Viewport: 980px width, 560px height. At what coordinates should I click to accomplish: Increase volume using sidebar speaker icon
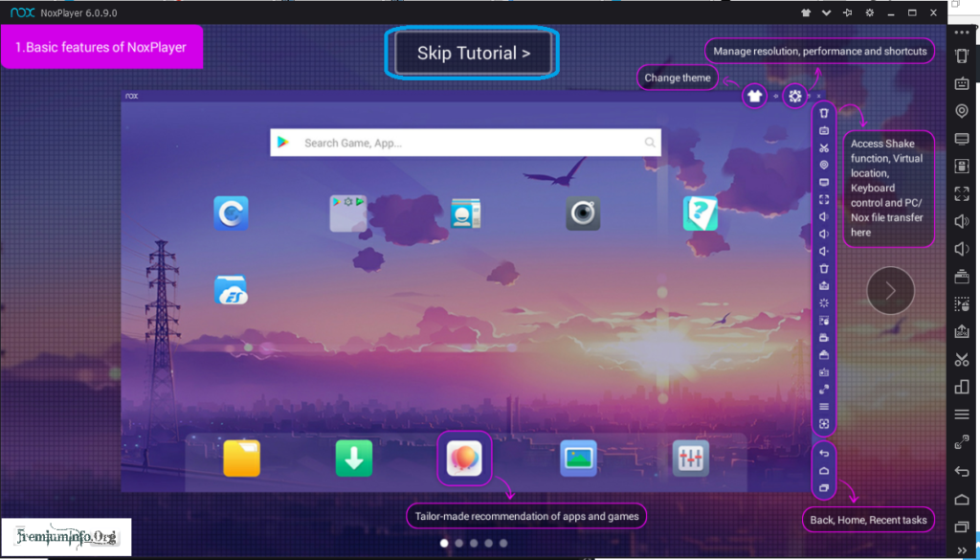pos(961,220)
